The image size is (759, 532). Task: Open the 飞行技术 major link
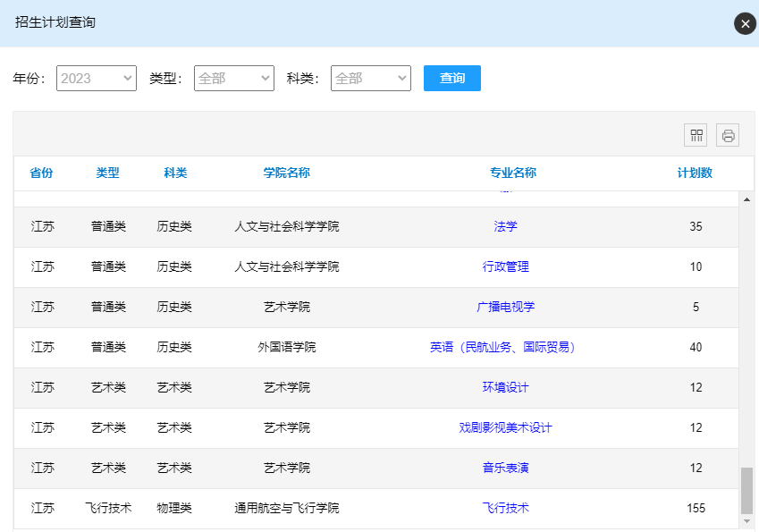pyautogui.click(x=505, y=508)
